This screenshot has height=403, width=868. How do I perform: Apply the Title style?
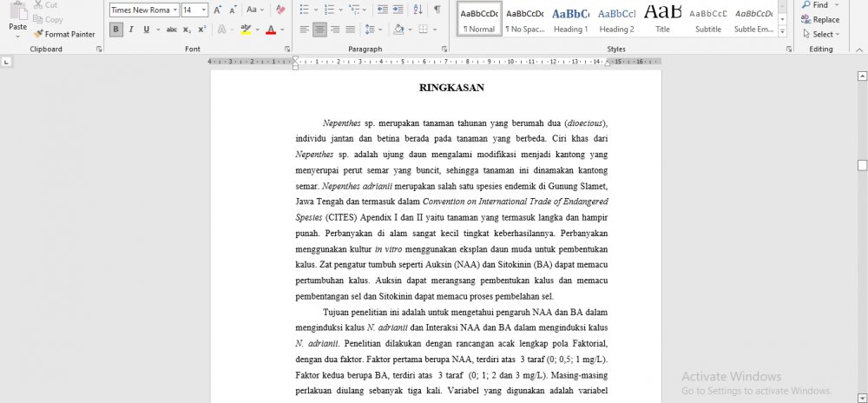click(x=662, y=19)
